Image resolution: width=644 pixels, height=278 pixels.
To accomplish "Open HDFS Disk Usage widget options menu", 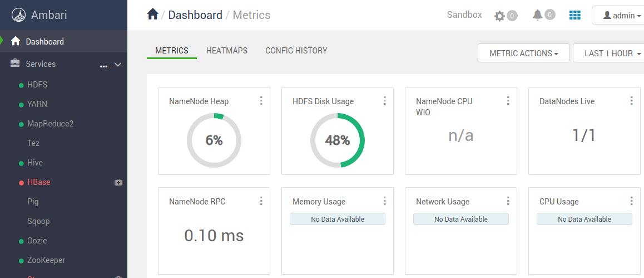I will coord(385,101).
